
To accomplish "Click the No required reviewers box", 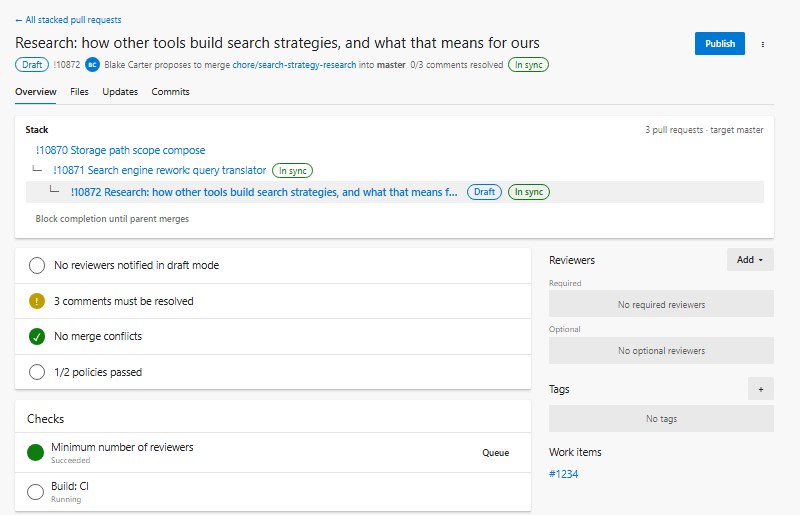I will 661,304.
